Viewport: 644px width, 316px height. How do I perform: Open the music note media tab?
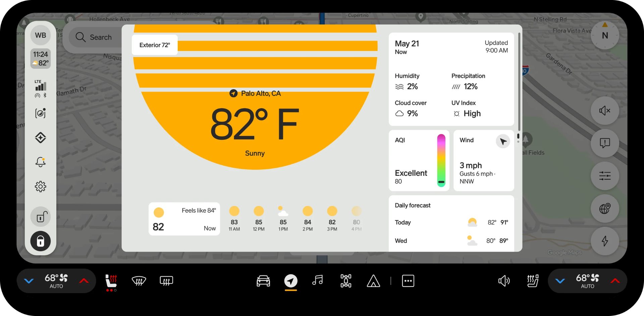click(x=318, y=280)
